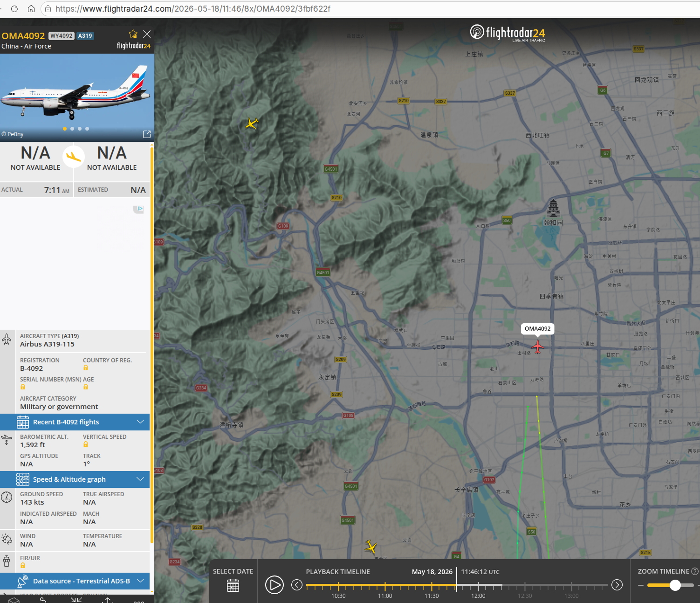Click the small flightradar24 logo in panel header
The image size is (700, 603).
coord(134,46)
